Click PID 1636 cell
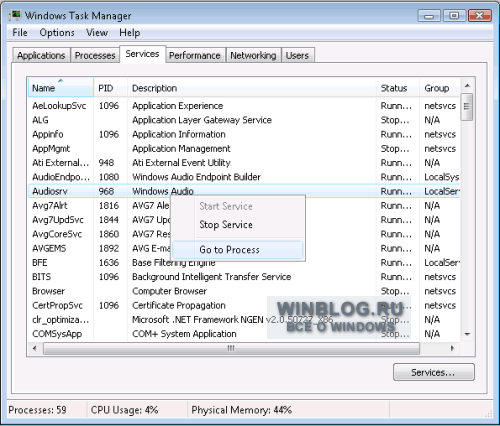 [109, 263]
